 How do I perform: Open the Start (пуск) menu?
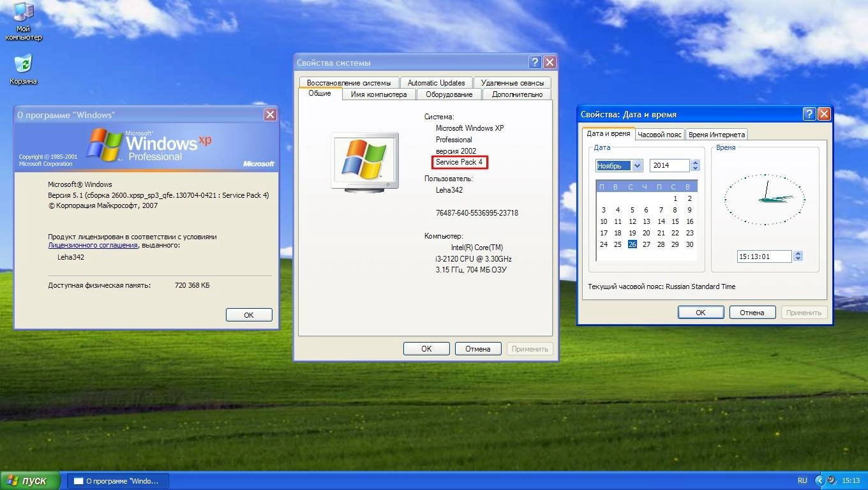click(31, 480)
